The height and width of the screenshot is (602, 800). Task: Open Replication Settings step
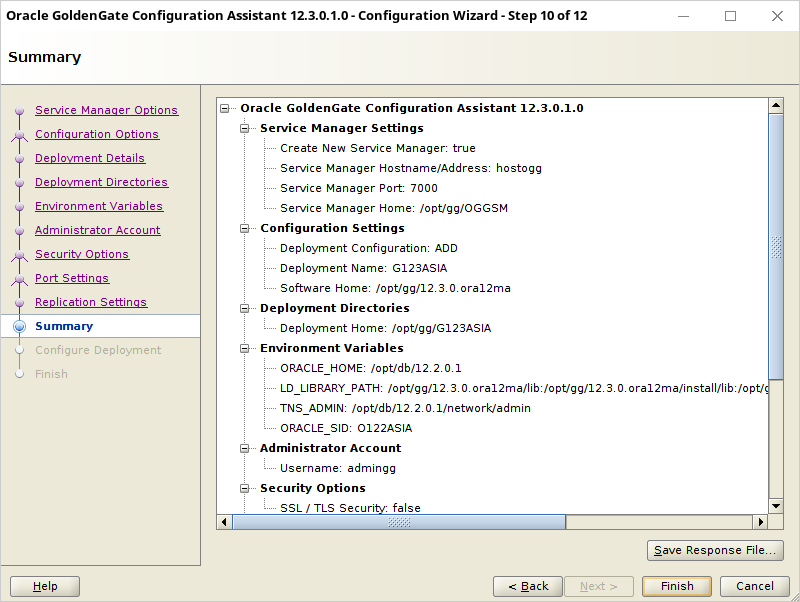pos(91,302)
